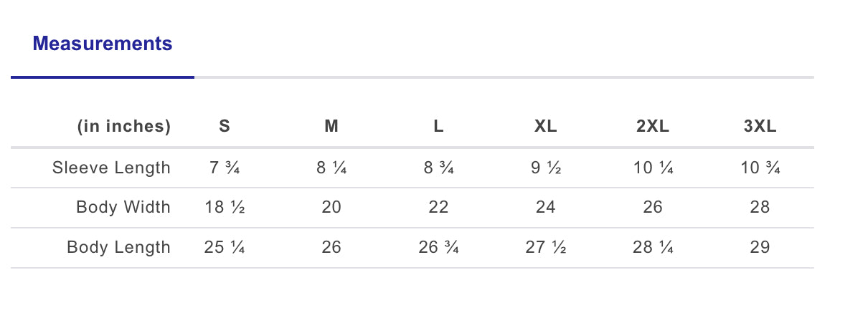This screenshot has height=313, width=868.
Task: Select the L size column header
Action: pyautogui.click(x=438, y=127)
